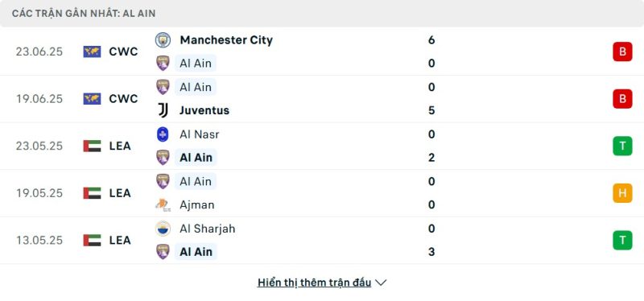The height and width of the screenshot is (301, 644).
Task: Click the red B badge on the Juventus match
Action: pyautogui.click(x=622, y=99)
